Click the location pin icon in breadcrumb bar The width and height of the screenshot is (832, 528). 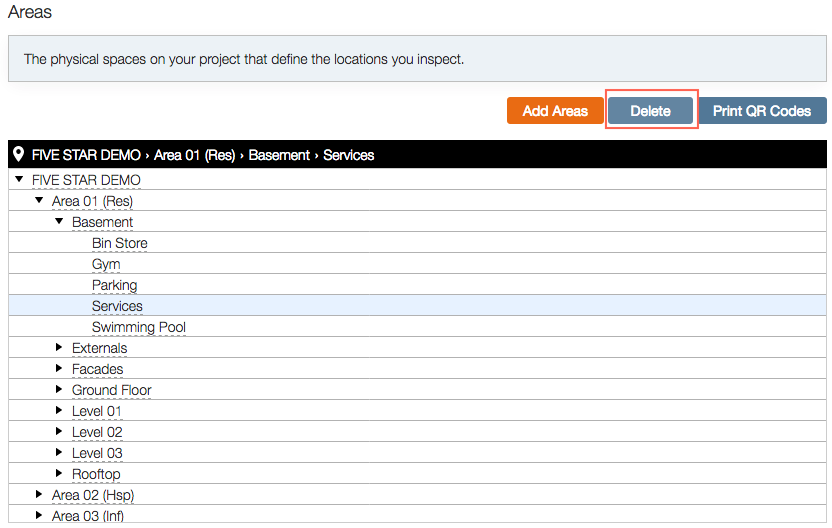[x=19, y=154]
